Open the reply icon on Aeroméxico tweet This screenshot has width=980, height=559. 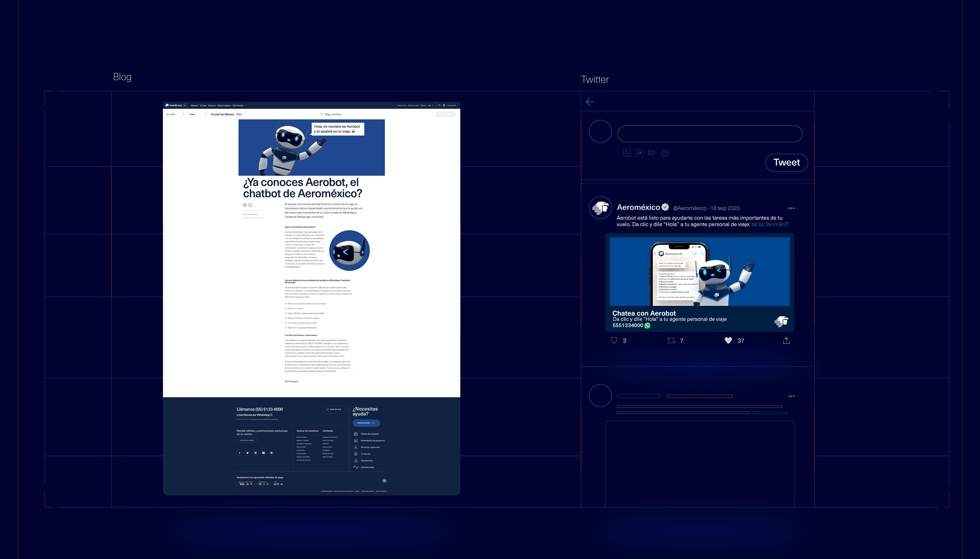pos(614,340)
